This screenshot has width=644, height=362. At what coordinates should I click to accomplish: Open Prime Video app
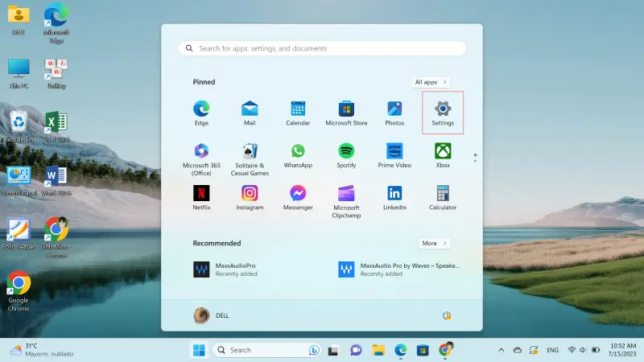(x=394, y=155)
